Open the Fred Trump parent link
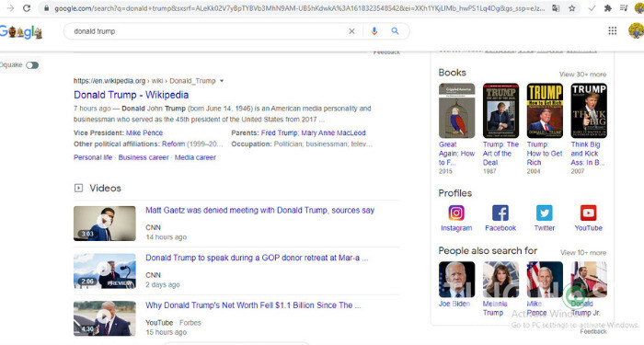The height and width of the screenshot is (345, 644). click(x=279, y=133)
